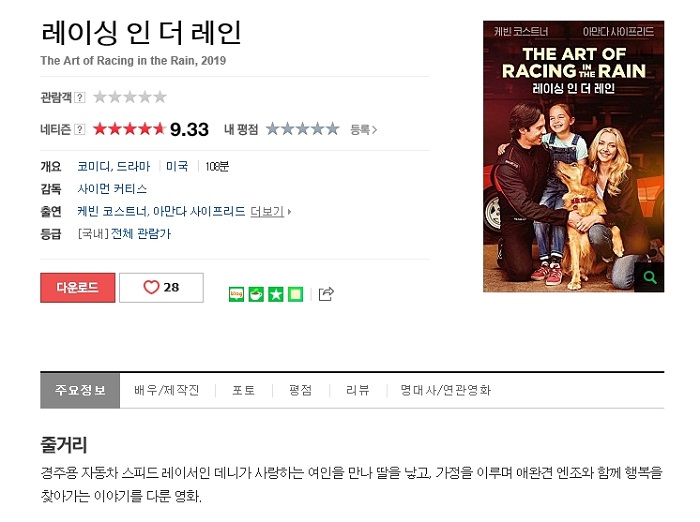
Task: Click the magnifier icon on the poster
Action: coord(650,277)
